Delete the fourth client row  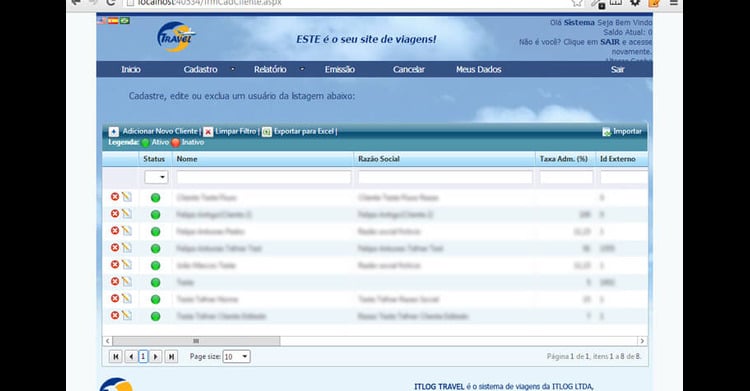115,247
